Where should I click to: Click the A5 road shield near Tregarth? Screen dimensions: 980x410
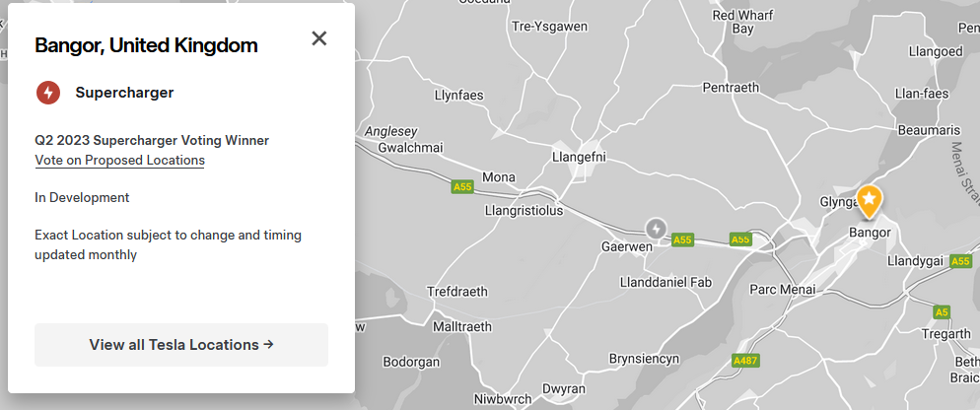click(942, 311)
